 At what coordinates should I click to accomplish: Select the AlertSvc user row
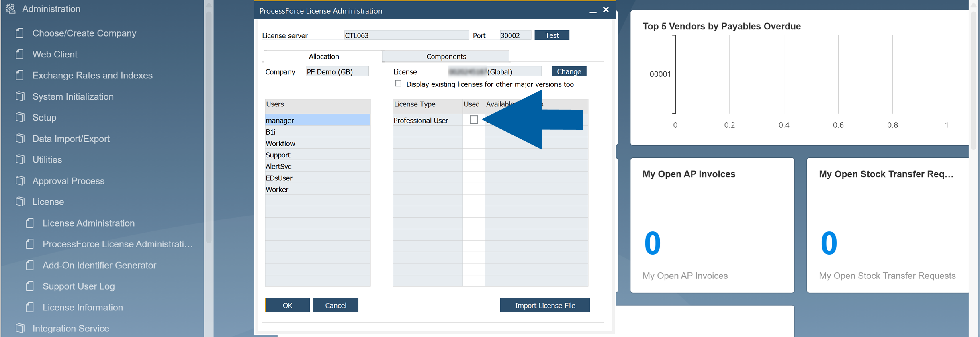317,166
